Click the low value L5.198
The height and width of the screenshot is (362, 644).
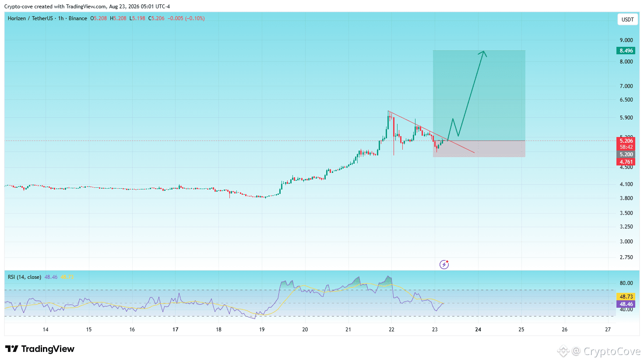[137, 18]
